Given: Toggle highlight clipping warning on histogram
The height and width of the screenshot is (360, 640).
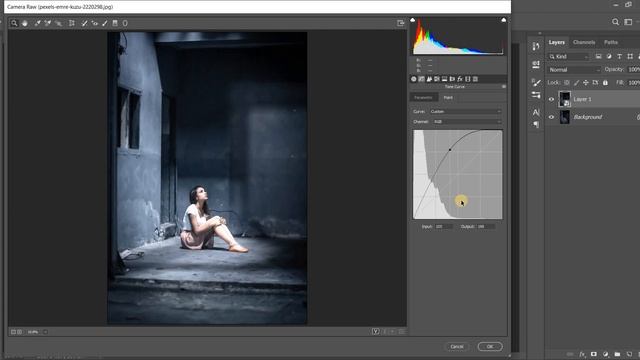Looking at the screenshot, I should 504,20.
